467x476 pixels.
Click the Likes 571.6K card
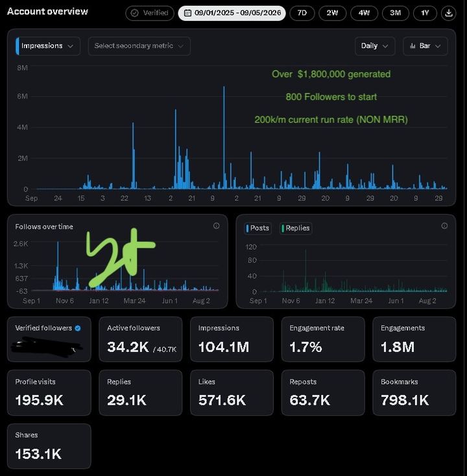(232, 392)
